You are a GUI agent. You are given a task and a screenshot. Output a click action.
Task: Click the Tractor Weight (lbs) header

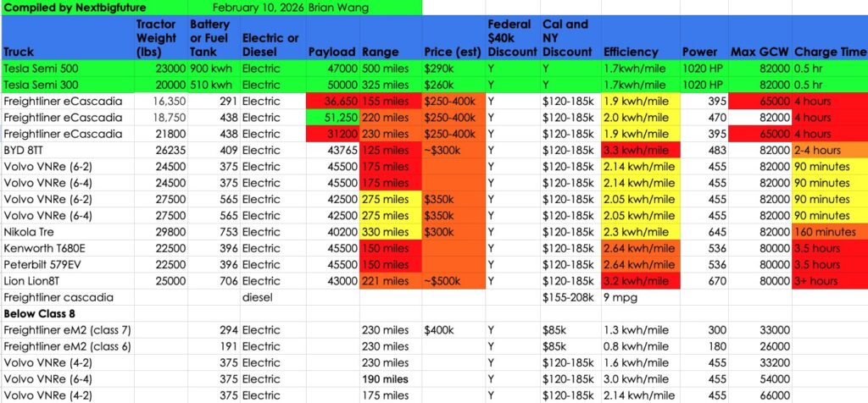(x=157, y=38)
